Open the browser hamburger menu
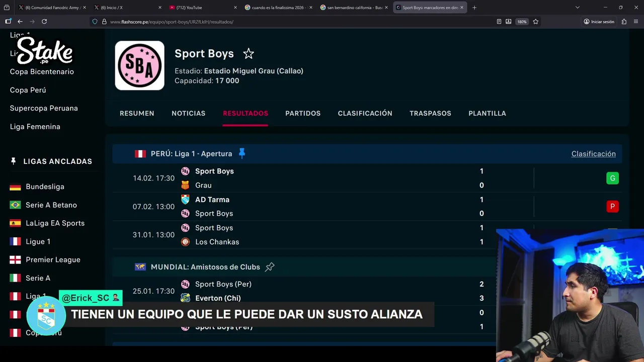644x362 pixels. [x=636, y=22]
